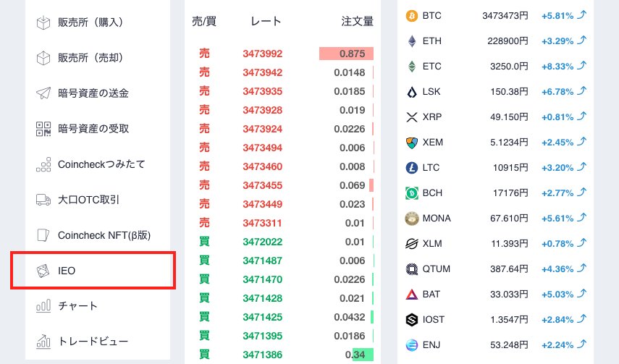619x364 pixels.
Task: Click the XLM logo icon
Action: [412, 244]
